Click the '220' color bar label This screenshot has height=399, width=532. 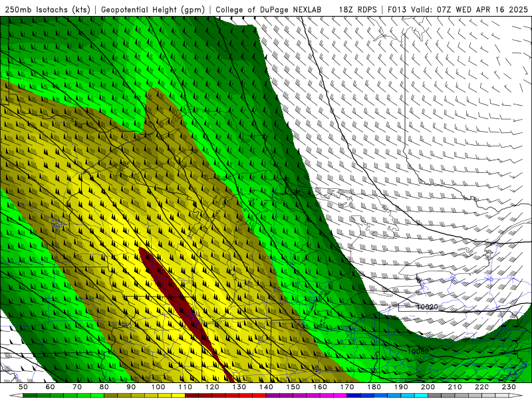pyautogui.click(x=482, y=387)
